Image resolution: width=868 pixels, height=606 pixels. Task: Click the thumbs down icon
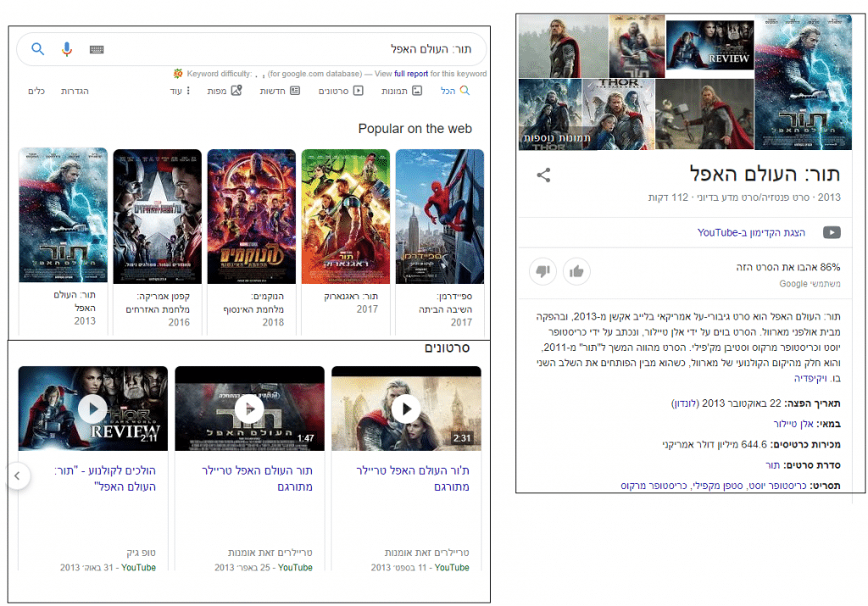pyautogui.click(x=542, y=271)
